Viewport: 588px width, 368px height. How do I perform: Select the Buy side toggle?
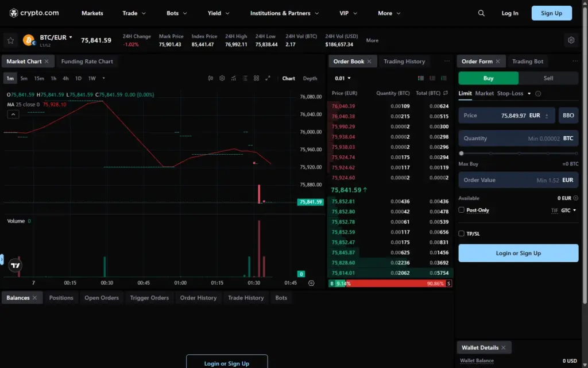coord(488,78)
